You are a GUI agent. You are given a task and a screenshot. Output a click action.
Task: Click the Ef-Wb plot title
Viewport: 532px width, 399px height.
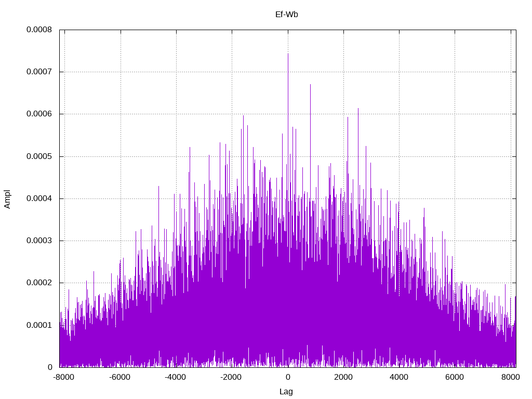point(287,15)
